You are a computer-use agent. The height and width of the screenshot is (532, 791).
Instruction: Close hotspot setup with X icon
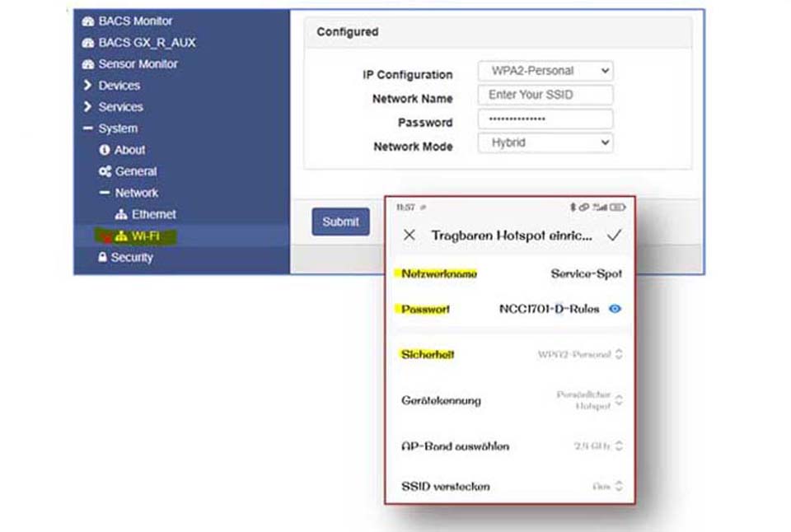click(410, 236)
